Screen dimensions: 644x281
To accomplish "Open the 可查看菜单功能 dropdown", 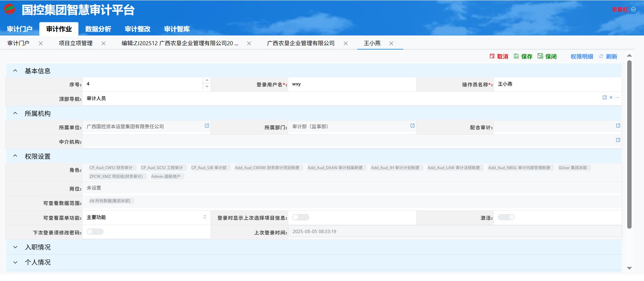I will tap(146, 217).
